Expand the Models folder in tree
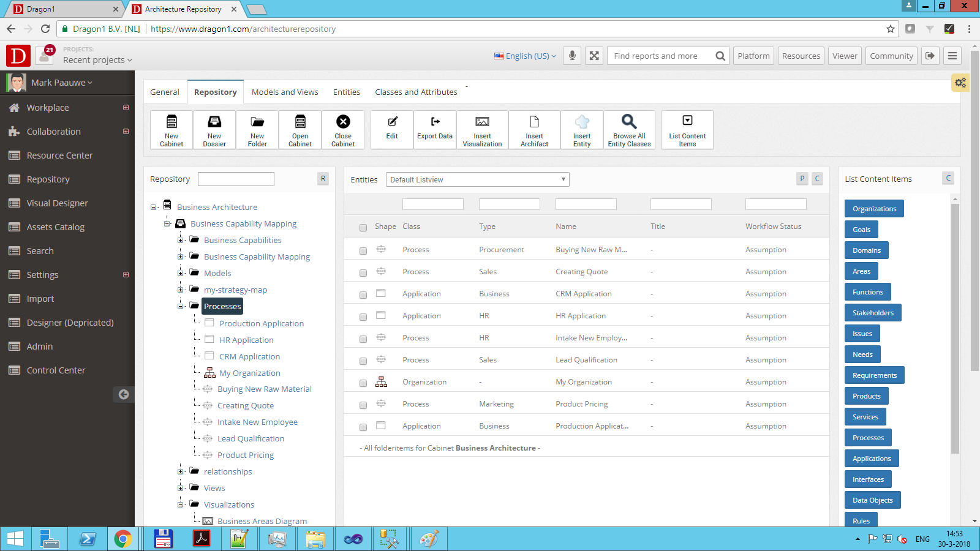This screenshot has width=980, height=551. 181,273
